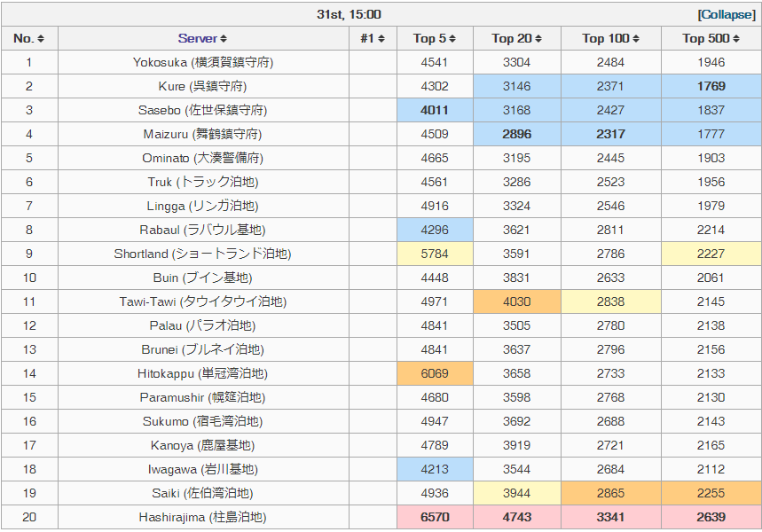
Task: Click the Buin server name
Action: (x=202, y=278)
